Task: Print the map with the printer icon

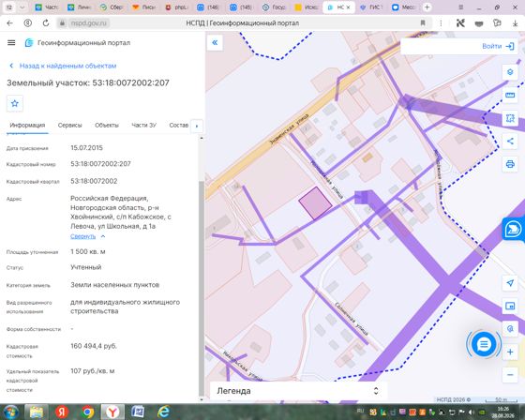Action: [510, 164]
